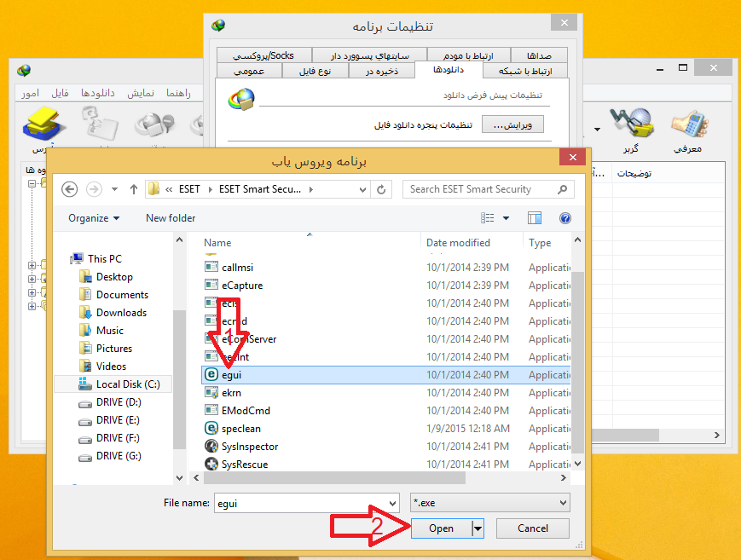Go forward in the file dialog

94,189
